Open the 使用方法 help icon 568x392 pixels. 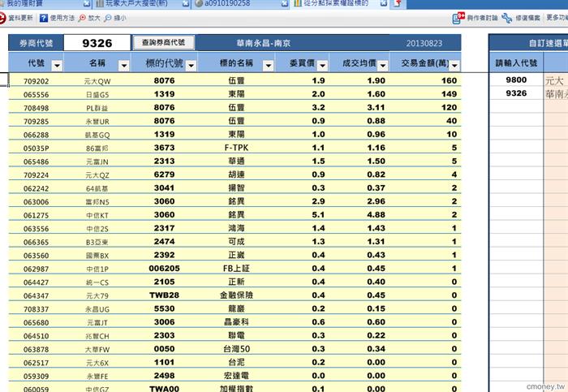(44, 18)
